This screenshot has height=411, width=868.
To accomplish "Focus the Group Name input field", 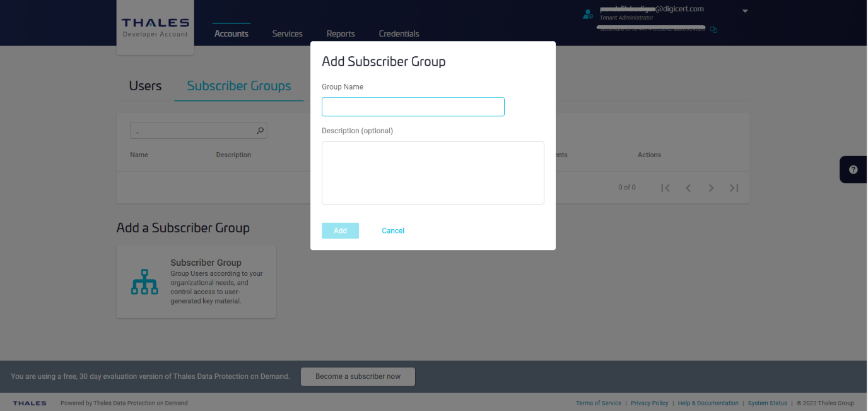I will point(413,107).
